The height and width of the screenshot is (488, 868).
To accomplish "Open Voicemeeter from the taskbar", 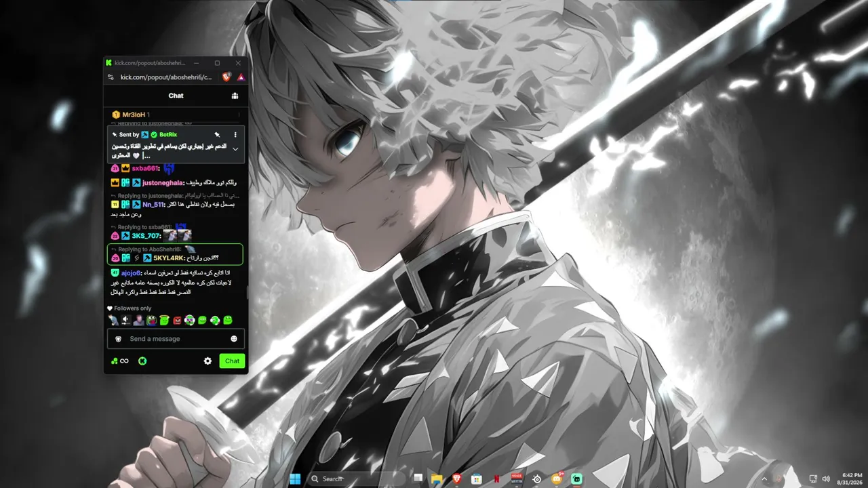I will [517, 479].
